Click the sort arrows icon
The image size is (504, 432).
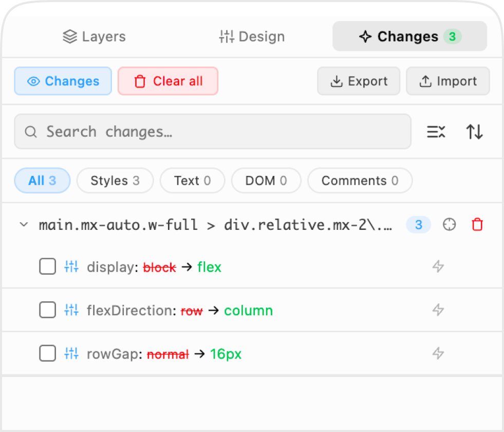click(x=474, y=132)
